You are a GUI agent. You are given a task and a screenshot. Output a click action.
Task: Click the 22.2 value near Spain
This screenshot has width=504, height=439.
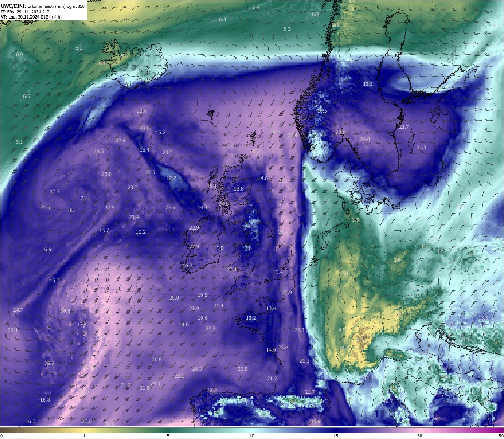click(212, 391)
